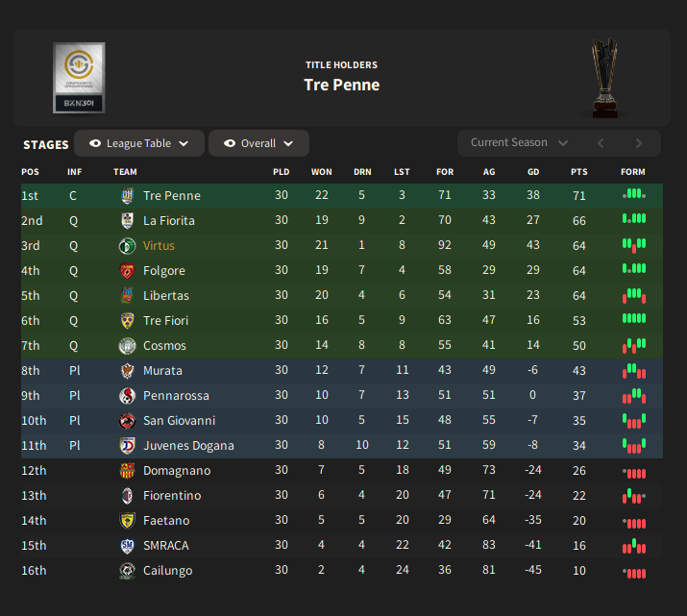Open title holders Tre Penne link
The image size is (687, 616).
tap(341, 85)
